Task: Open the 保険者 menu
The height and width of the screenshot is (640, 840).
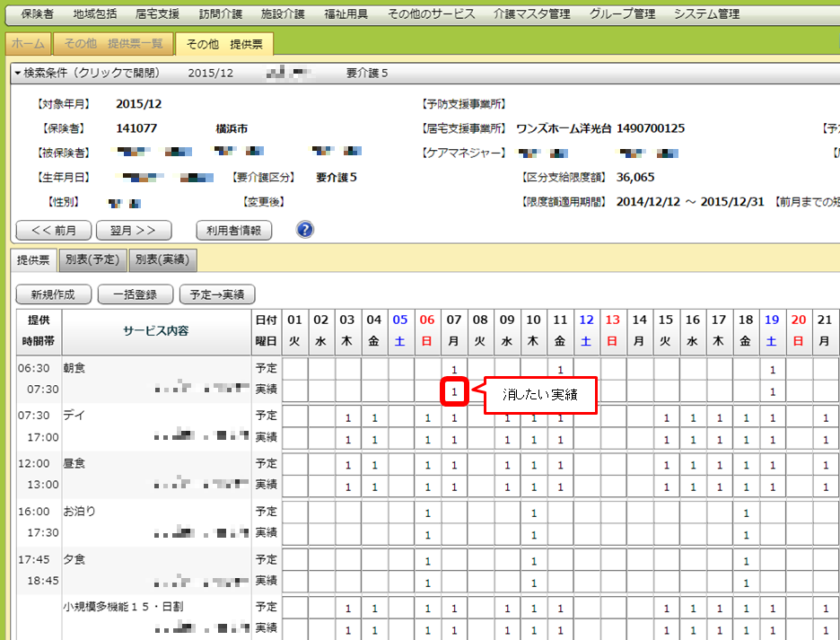Action: pos(37,13)
